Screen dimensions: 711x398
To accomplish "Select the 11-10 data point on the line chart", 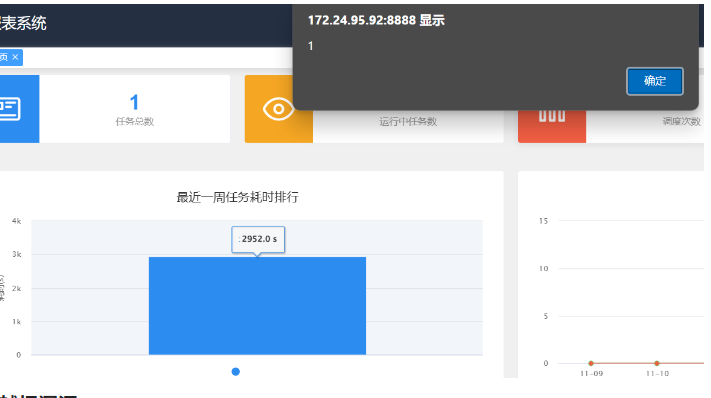I will (x=657, y=363).
